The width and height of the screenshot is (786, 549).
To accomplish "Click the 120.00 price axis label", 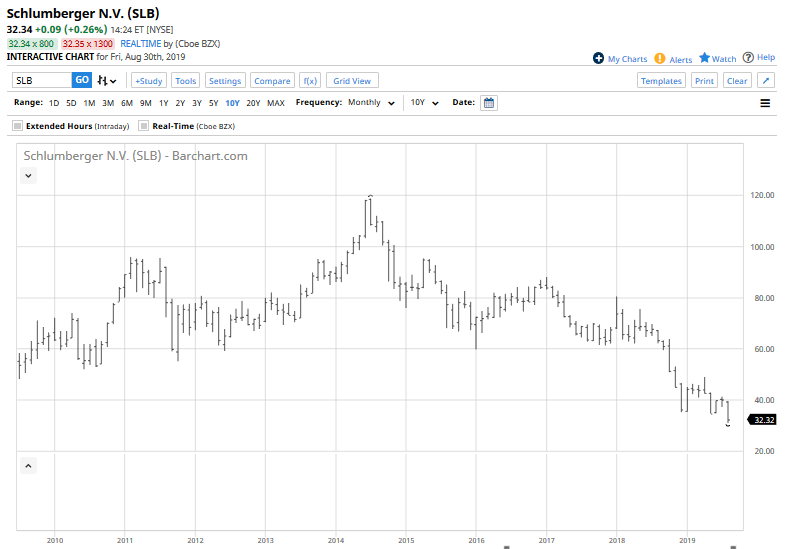I will pyautogui.click(x=762, y=195).
